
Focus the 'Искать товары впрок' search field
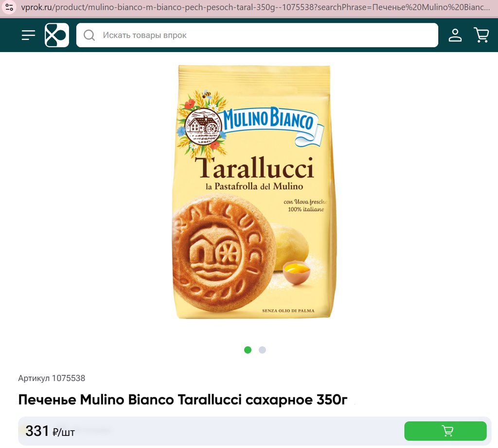(x=257, y=35)
